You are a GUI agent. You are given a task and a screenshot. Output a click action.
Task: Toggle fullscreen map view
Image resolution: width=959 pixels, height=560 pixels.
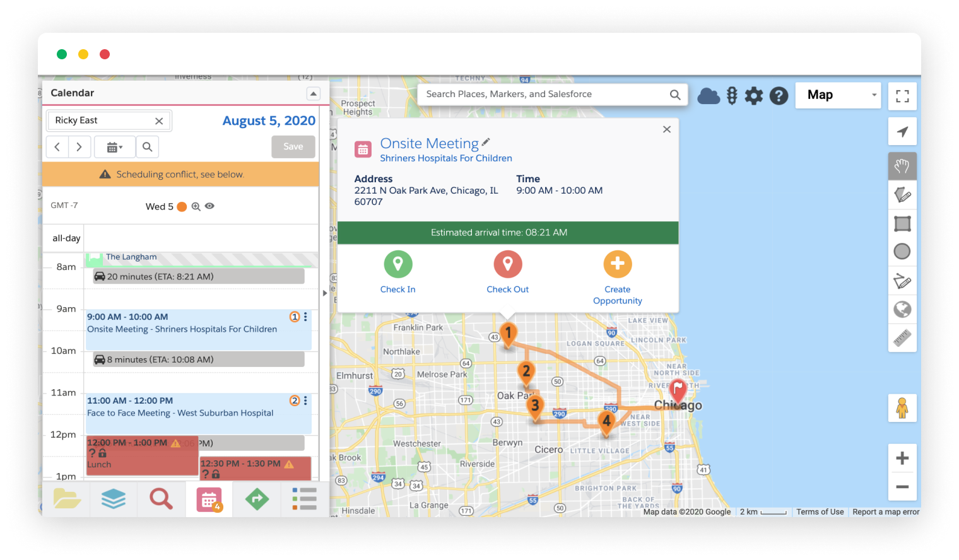tap(902, 96)
